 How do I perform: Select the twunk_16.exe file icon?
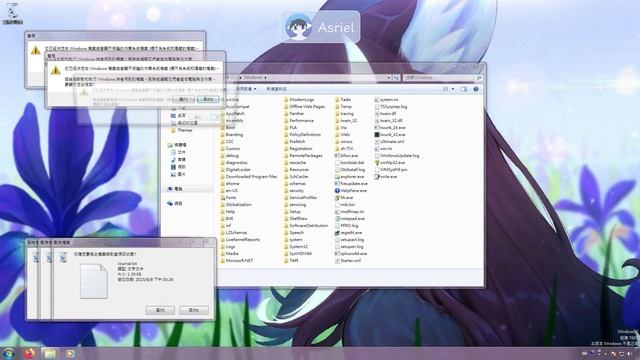pos(377,127)
